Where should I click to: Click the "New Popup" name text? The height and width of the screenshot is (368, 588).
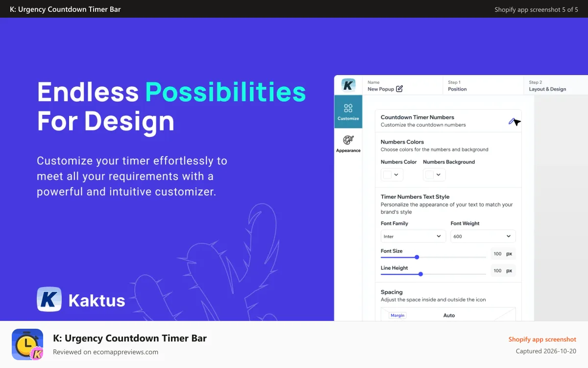pos(381,89)
